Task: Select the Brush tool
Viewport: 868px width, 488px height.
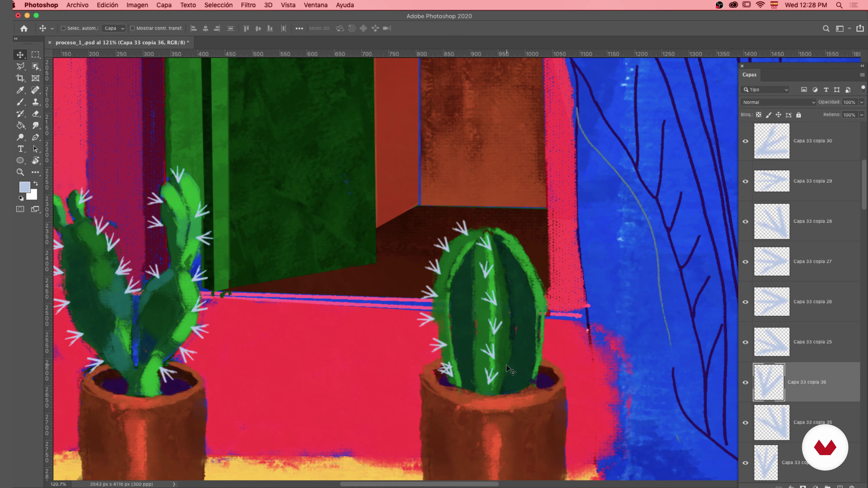Action: pyautogui.click(x=20, y=102)
